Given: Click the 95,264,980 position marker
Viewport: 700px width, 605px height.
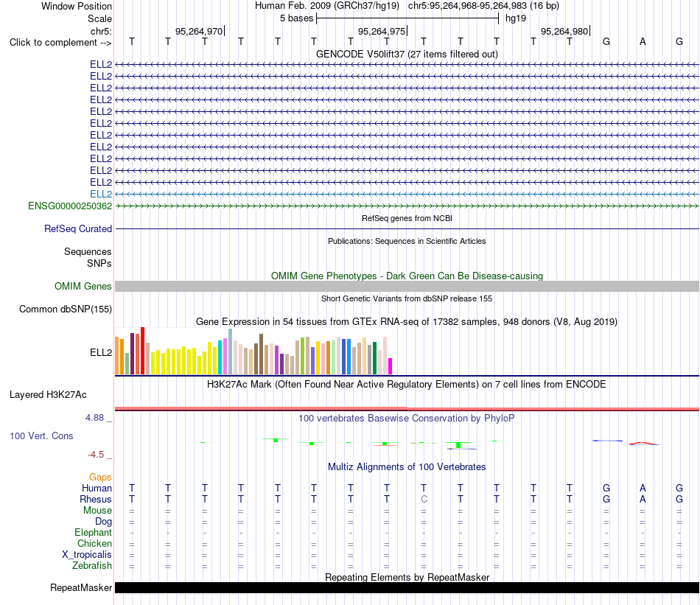Looking at the screenshot, I should [x=564, y=31].
